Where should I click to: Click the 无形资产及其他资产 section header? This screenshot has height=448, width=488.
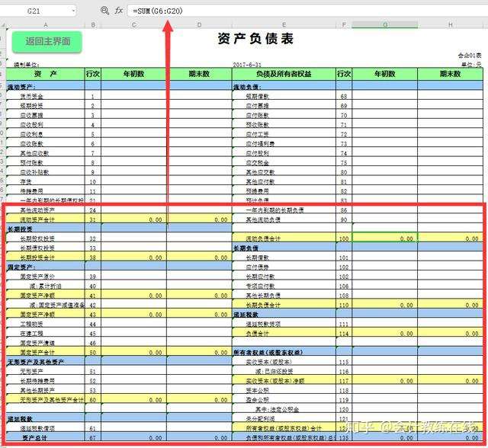coord(46,362)
